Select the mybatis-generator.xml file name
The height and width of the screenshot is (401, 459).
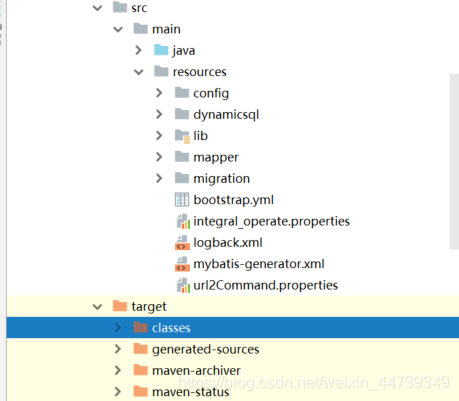tap(259, 264)
